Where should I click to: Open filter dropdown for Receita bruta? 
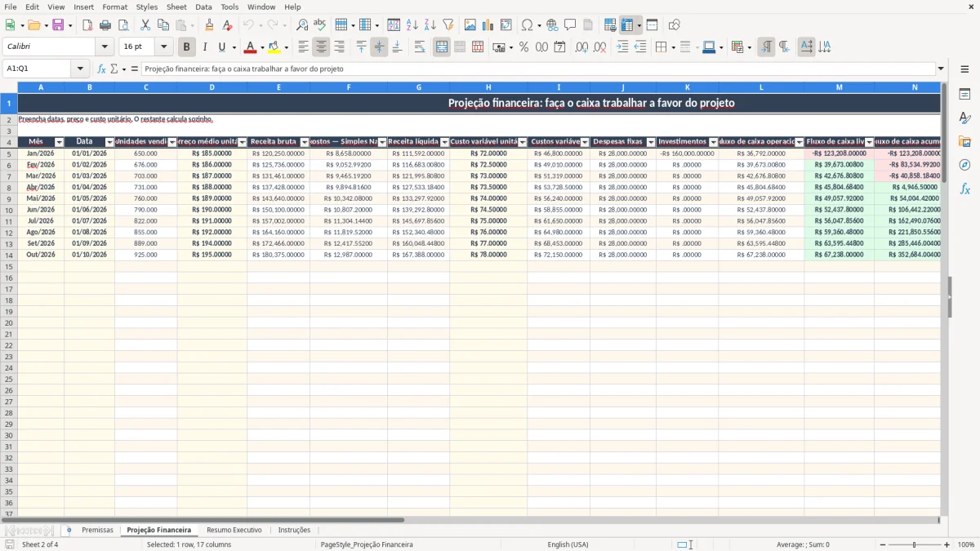pyautogui.click(x=305, y=142)
